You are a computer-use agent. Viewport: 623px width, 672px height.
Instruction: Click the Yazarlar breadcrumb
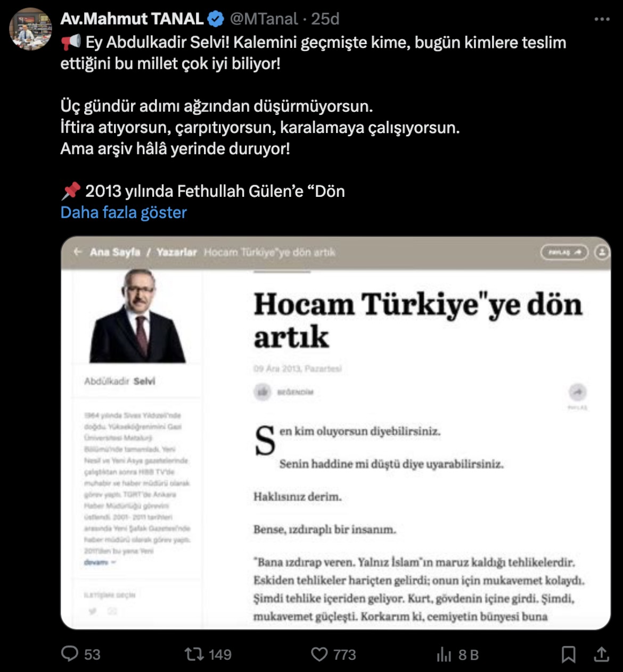176,252
